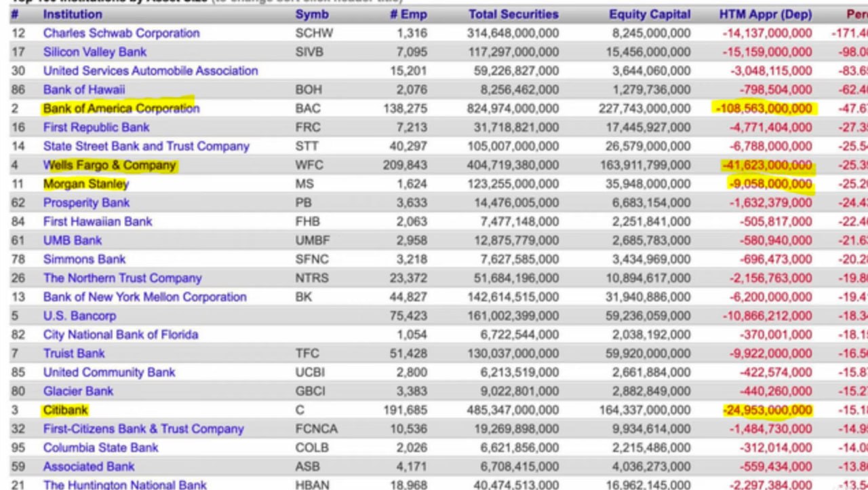Sort by # Emp column header

coord(408,14)
